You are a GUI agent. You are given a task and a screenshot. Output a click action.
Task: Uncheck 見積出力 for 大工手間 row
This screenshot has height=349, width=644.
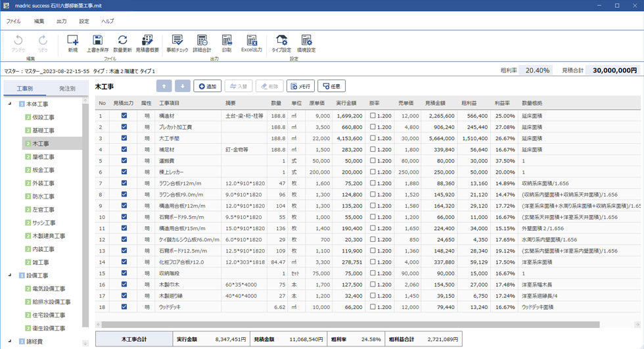click(x=124, y=138)
